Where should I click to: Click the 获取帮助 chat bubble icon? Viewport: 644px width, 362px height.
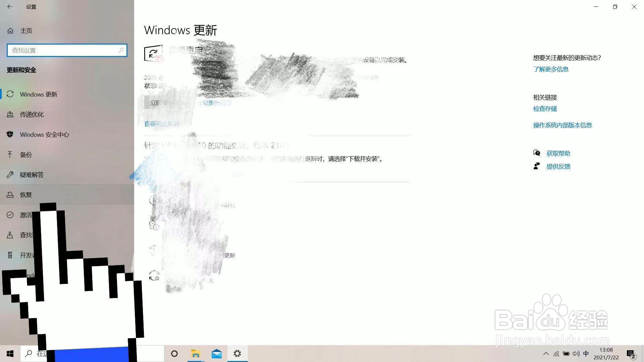537,153
